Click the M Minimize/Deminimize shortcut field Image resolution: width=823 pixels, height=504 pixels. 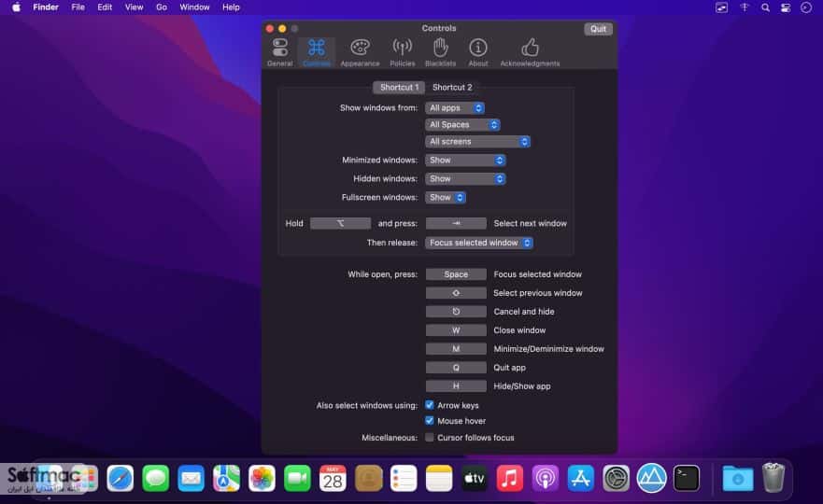456,349
